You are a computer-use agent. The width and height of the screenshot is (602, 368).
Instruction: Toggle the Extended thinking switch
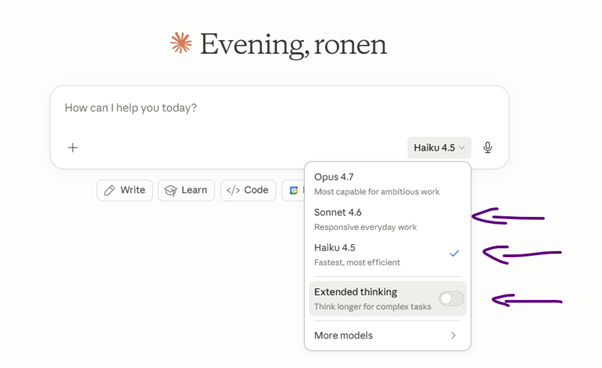[452, 299]
